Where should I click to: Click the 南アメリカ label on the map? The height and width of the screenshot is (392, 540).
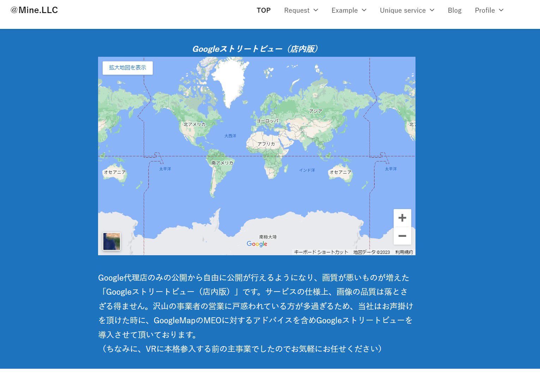tap(222, 163)
